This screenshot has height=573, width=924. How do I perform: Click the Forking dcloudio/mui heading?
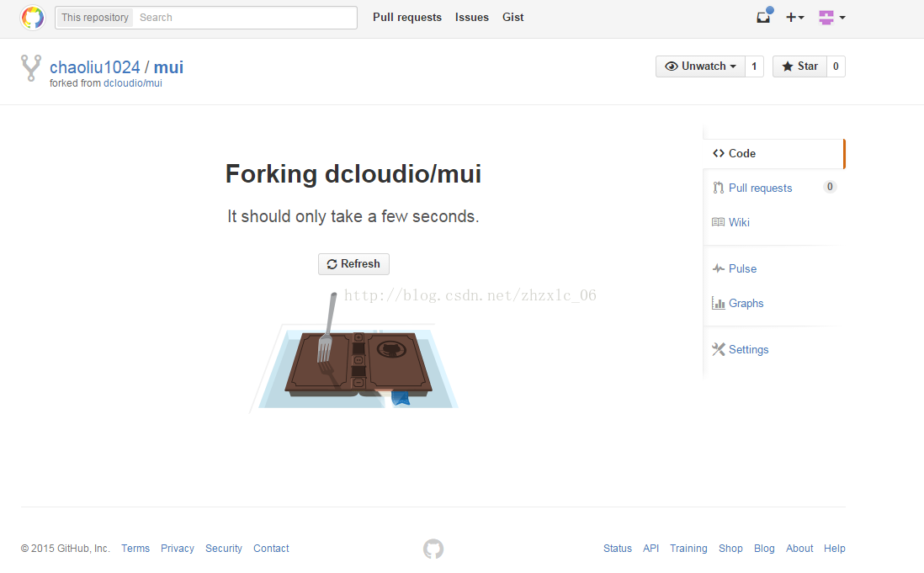(x=353, y=174)
